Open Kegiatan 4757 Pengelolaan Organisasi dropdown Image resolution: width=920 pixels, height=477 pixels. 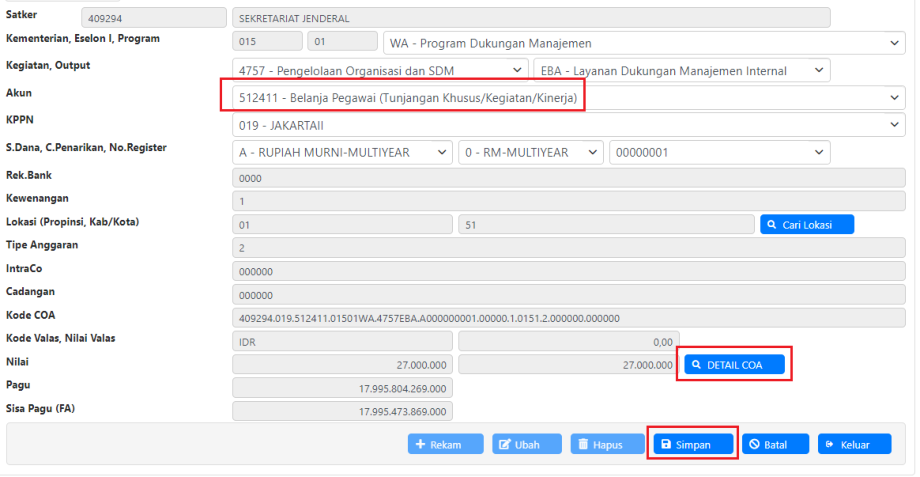tap(378, 70)
